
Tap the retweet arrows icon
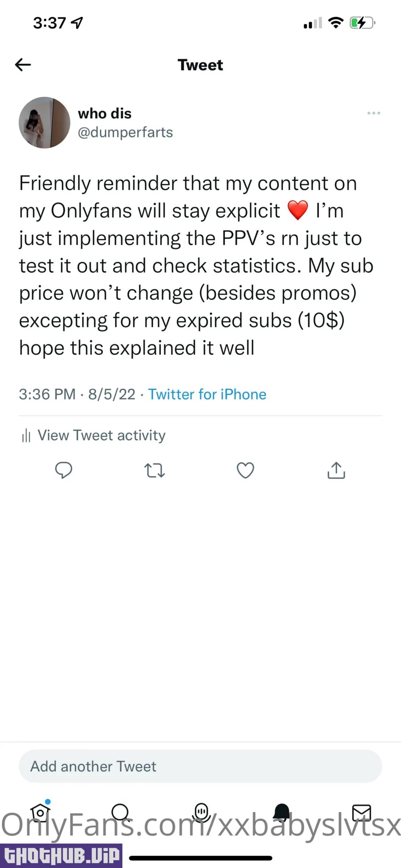[155, 471]
